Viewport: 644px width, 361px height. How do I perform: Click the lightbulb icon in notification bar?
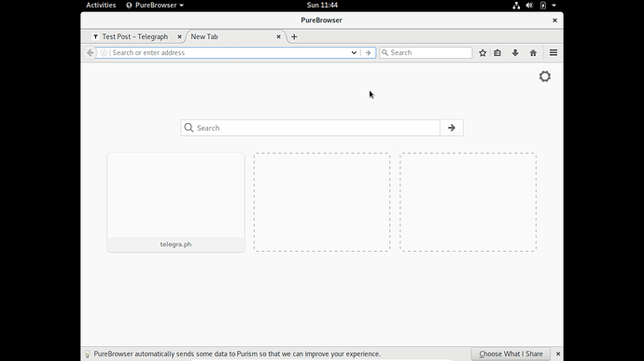pyautogui.click(x=87, y=354)
